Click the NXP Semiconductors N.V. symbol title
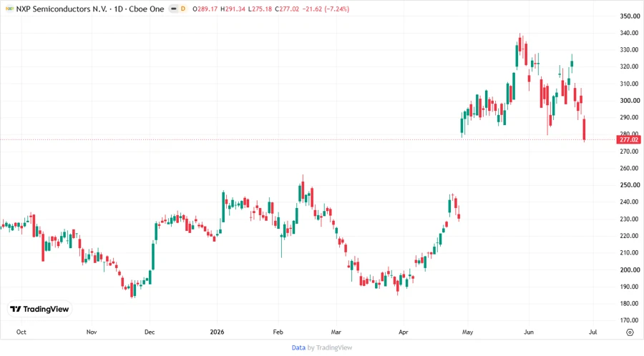 (62, 9)
